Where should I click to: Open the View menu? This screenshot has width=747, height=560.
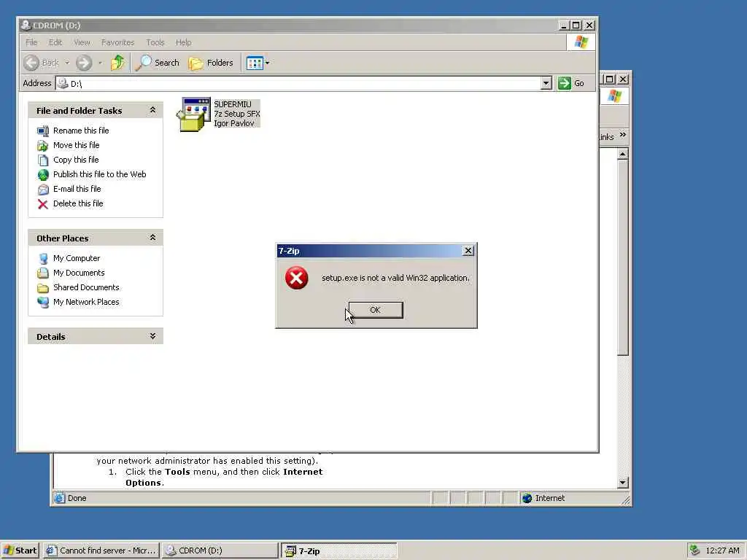82,42
